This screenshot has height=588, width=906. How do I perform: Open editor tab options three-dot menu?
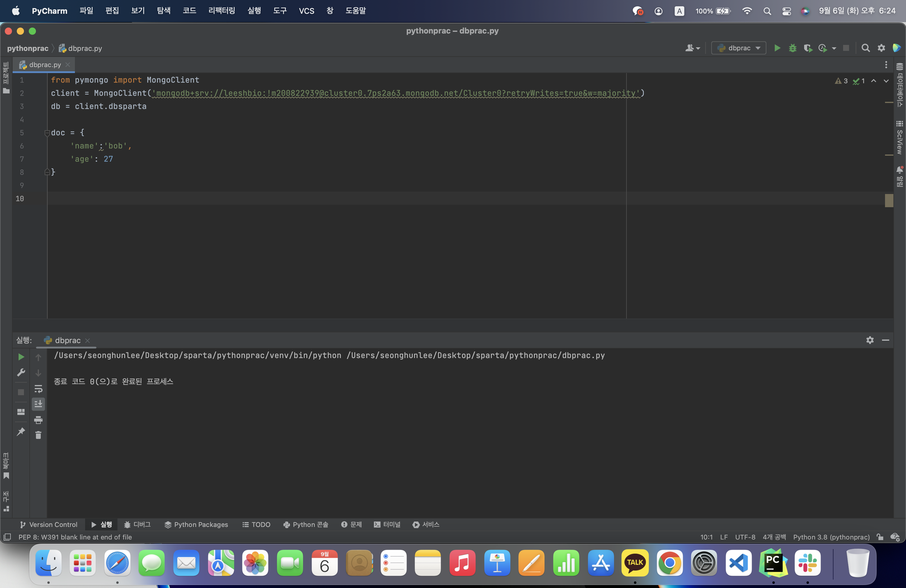click(886, 65)
